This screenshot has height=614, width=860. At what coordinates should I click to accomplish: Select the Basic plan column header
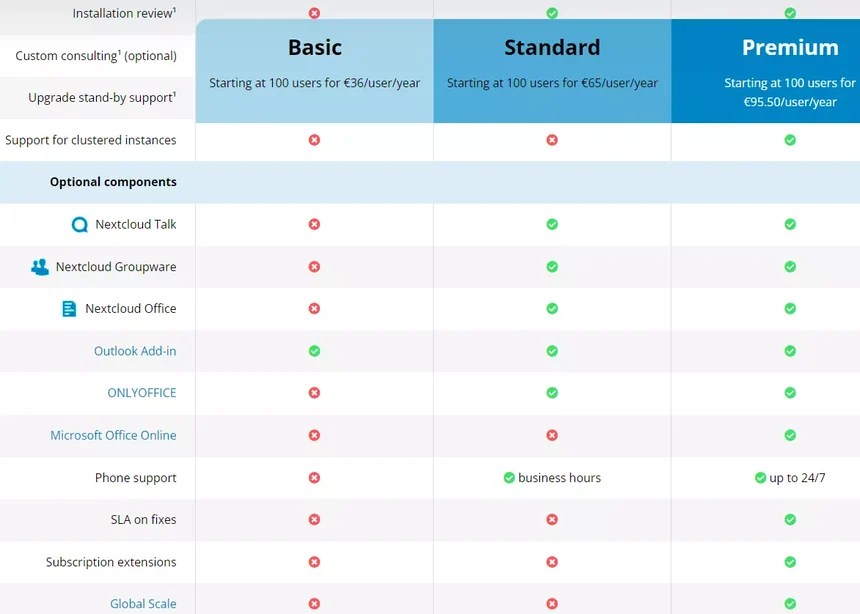314,47
